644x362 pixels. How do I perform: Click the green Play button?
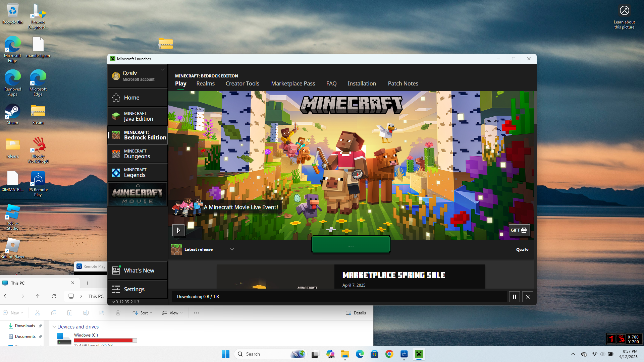coord(351,244)
